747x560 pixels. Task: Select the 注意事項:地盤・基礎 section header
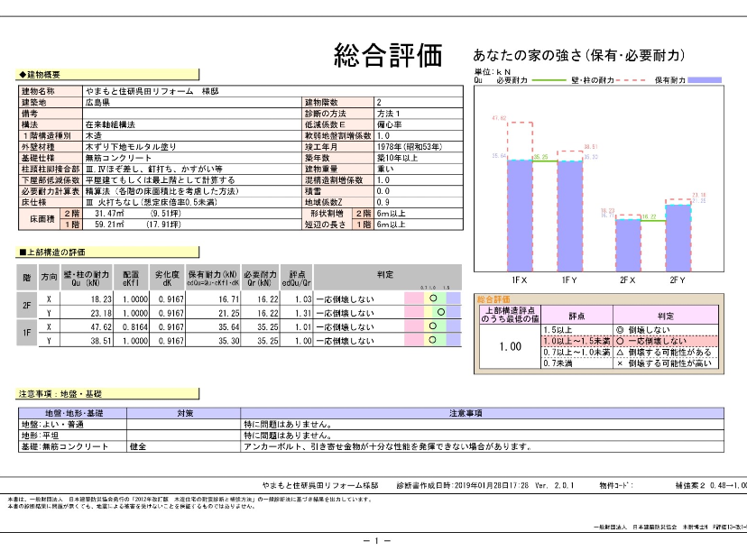[x=106, y=393]
